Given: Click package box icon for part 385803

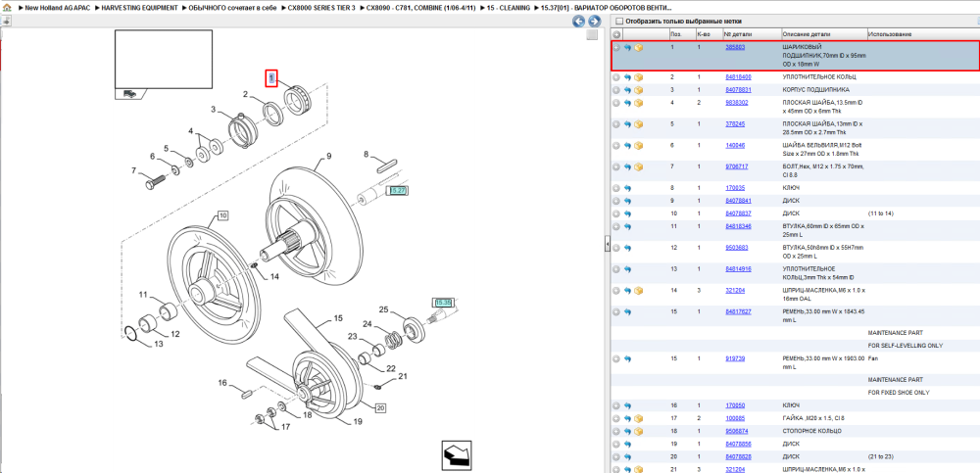Looking at the screenshot, I should [x=639, y=47].
